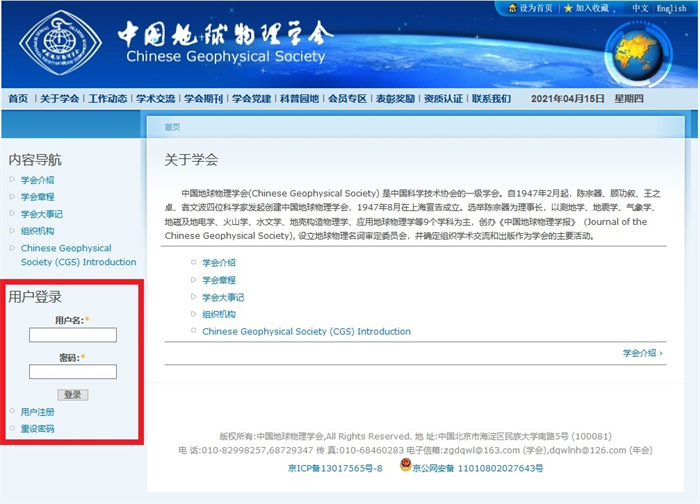Open the 关于学会 navigation menu item
The image size is (700, 504).
[59, 99]
